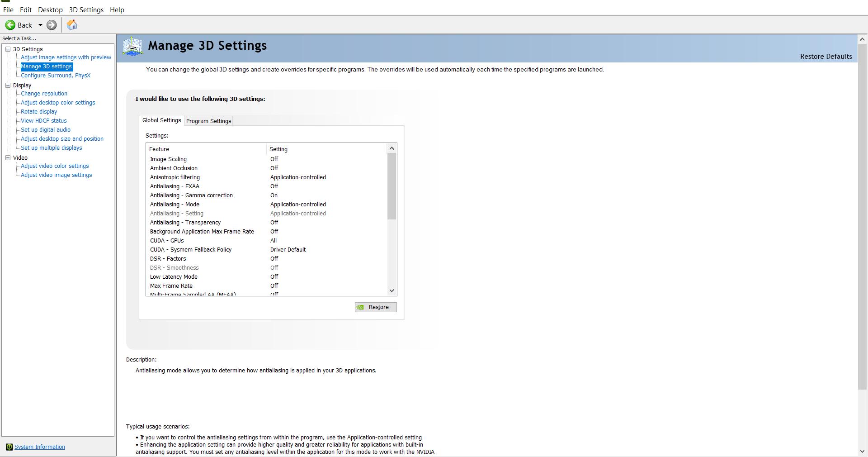Open the 3D Settings menu
The width and height of the screenshot is (868, 457).
click(86, 10)
